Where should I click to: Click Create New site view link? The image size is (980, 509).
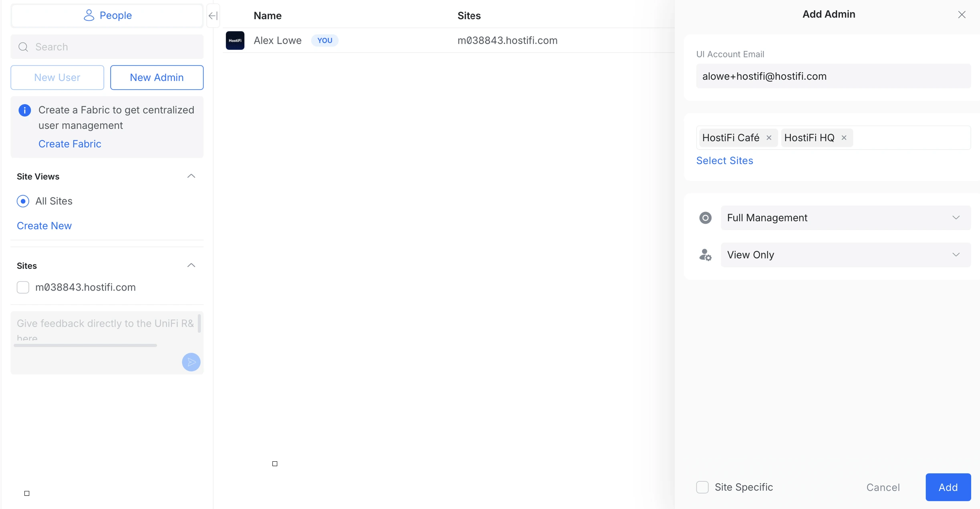[x=44, y=226]
